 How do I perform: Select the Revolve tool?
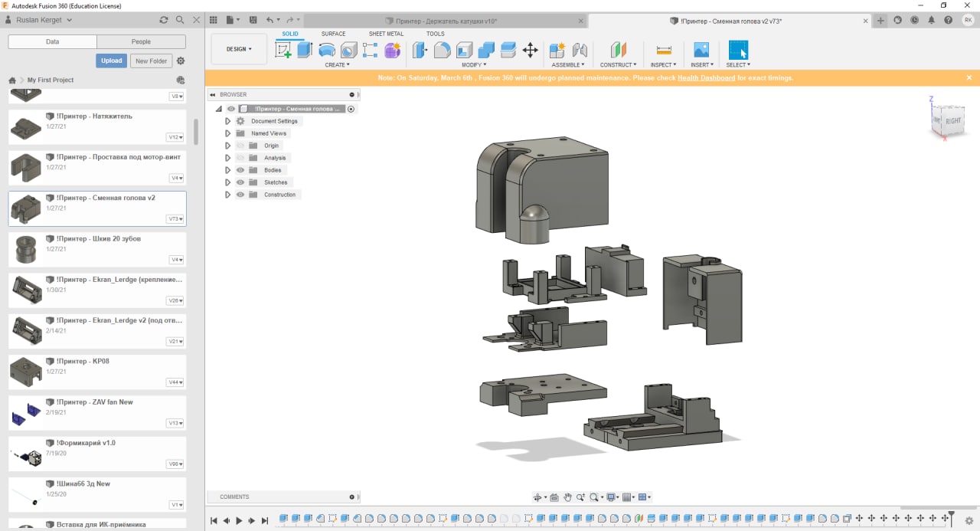[x=327, y=51]
